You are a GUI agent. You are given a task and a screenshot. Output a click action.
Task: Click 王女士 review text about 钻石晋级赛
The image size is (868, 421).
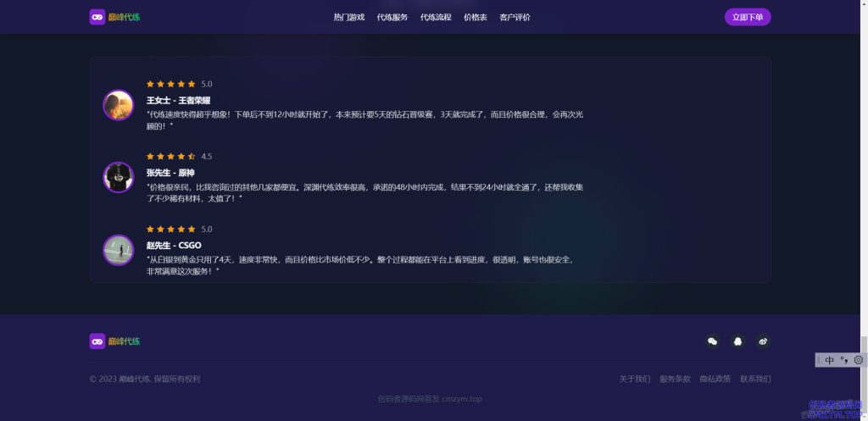(x=364, y=120)
